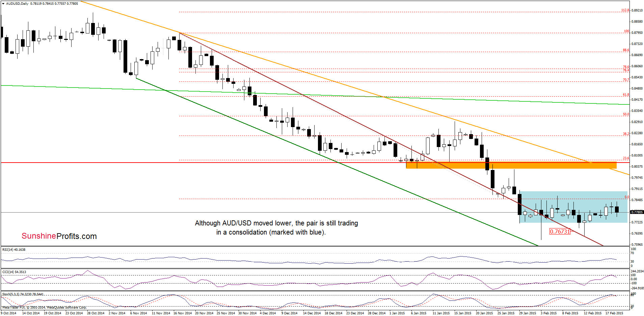The height and width of the screenshot is (316, 644).
Task: Click the 100 Fibonacci level label
Action: [626, 31]
